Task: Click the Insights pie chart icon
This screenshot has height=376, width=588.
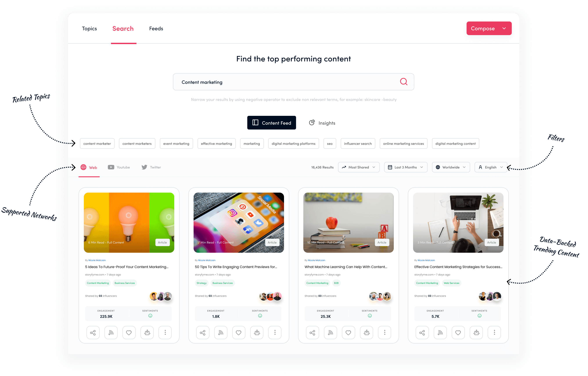Action: tap(312, 122)
